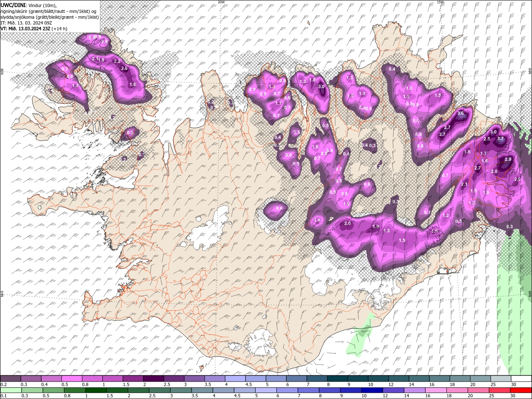Click the 'rigning/skúrir' legend description line
The width and height of the screenshot is (532, 399).
coord(48,11)
